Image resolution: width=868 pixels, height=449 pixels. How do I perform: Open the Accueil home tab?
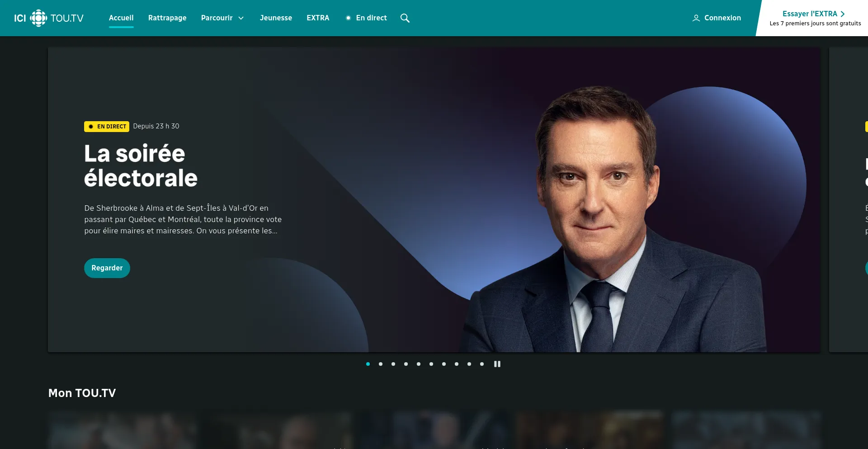click(121, 18)
